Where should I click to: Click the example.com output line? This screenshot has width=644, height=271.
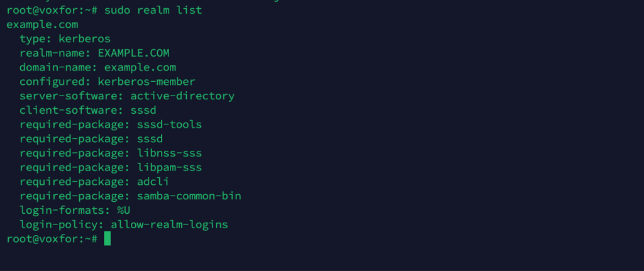[x=42, y=25]
